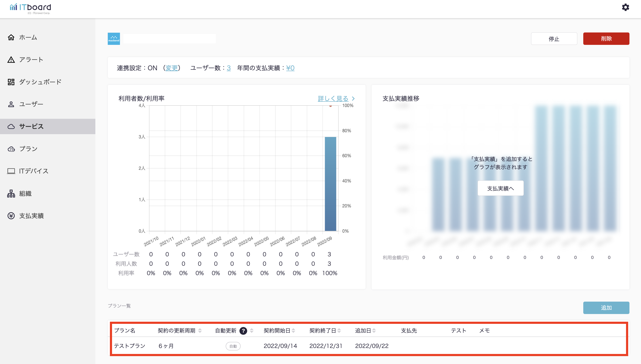This screenshot has width=641, height=364.
Task: Sort by 契約開始日 column arrows
Action: point(294,331)
